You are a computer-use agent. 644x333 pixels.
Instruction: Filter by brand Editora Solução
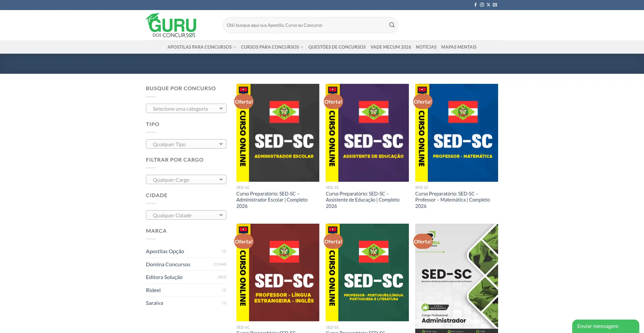(164, 277)
